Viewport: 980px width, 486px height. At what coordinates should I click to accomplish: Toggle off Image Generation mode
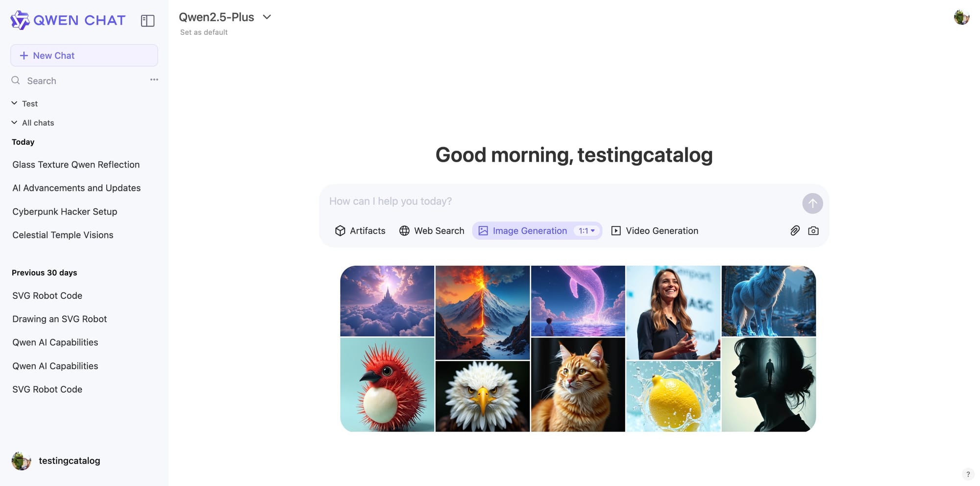coord(523,231)
